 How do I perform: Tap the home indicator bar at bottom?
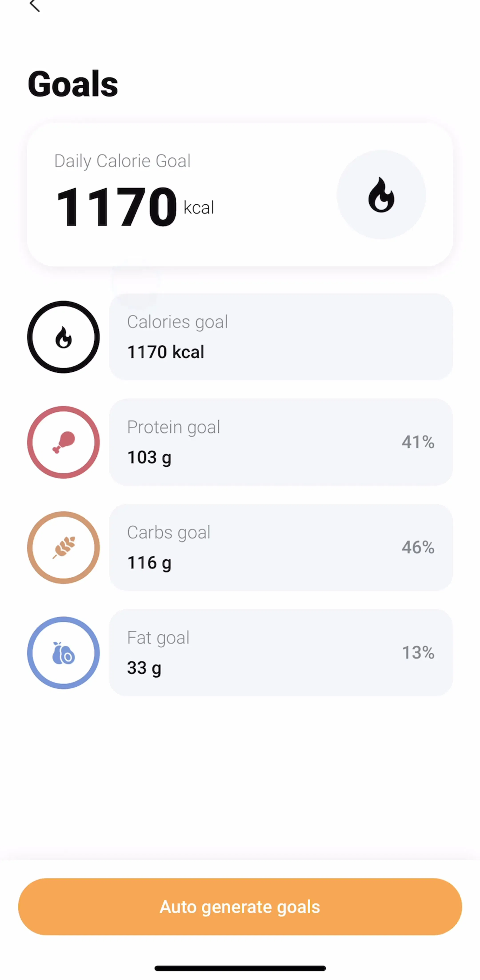(x=240, y=968)
